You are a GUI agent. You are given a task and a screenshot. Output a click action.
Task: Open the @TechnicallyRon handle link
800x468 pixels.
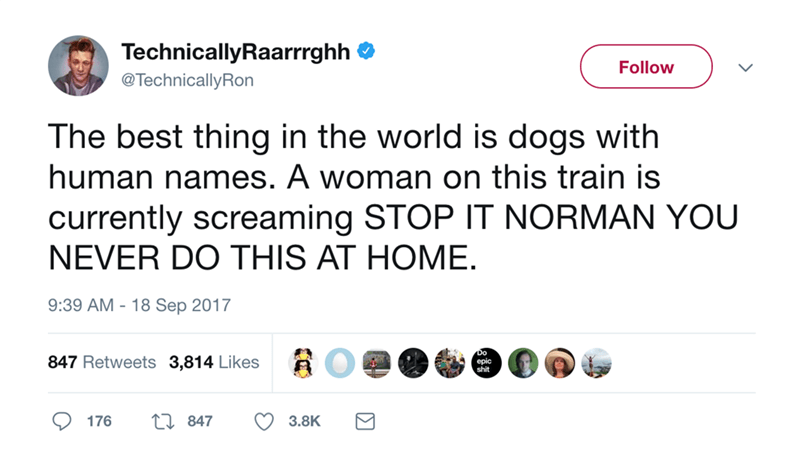tap(187, 80)
